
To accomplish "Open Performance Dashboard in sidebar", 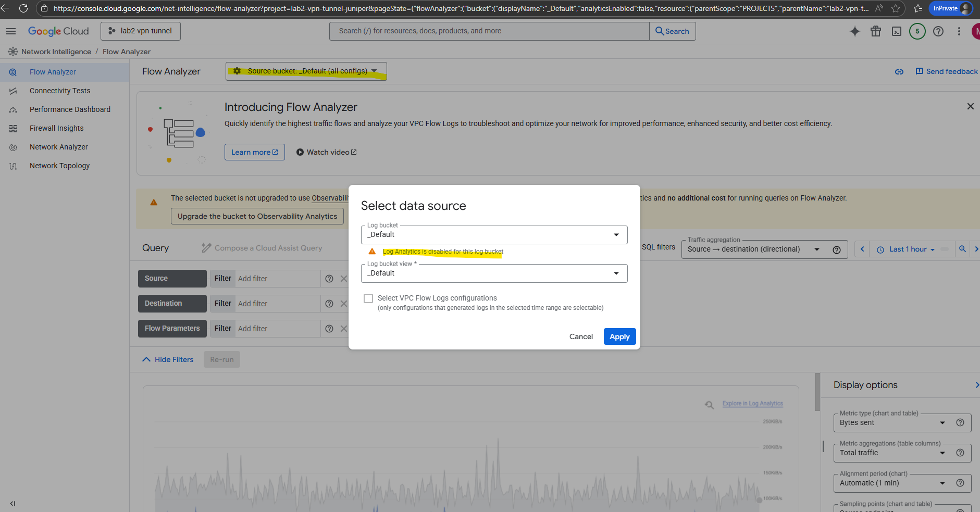I will pyautogui.click(x=65, y=109).
